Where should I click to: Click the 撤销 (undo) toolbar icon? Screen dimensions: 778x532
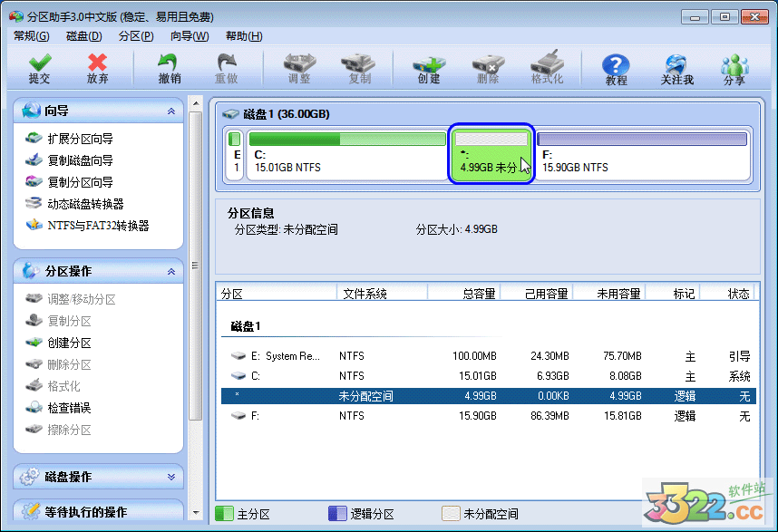169,68
